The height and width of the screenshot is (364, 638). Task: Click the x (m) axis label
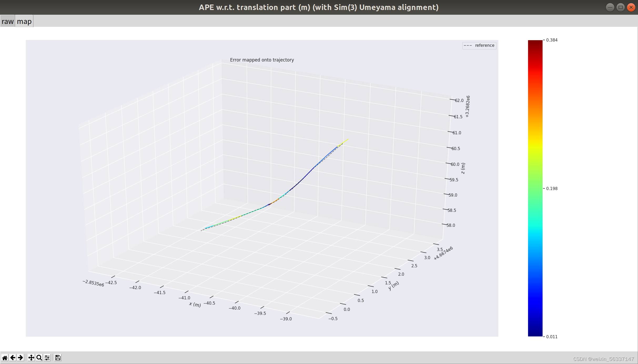click(195, 304)
